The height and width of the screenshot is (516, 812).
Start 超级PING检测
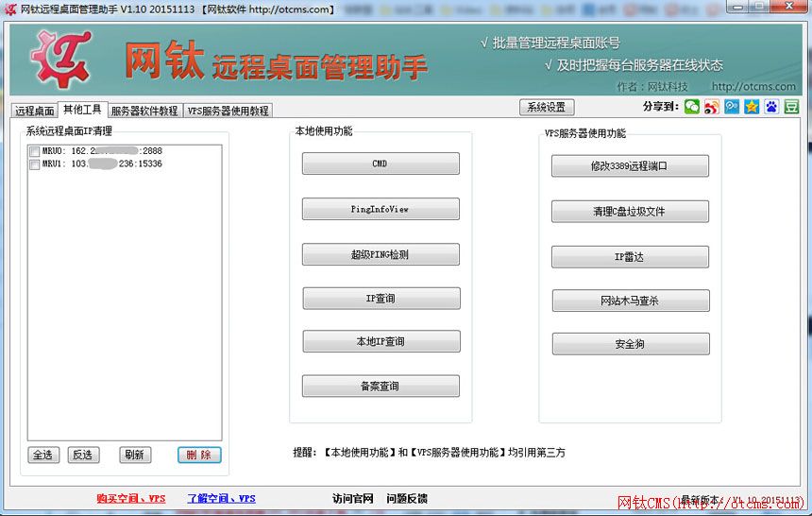381,254
